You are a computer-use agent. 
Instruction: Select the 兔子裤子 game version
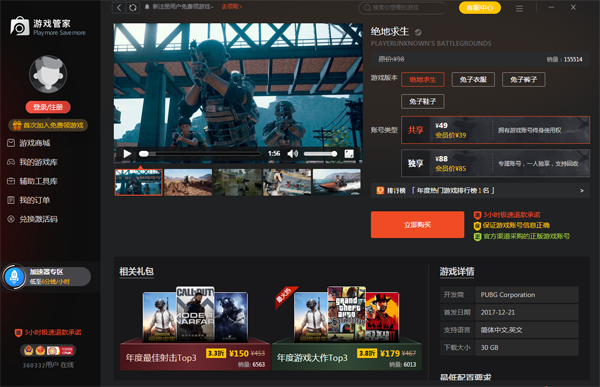click(523, 80)
